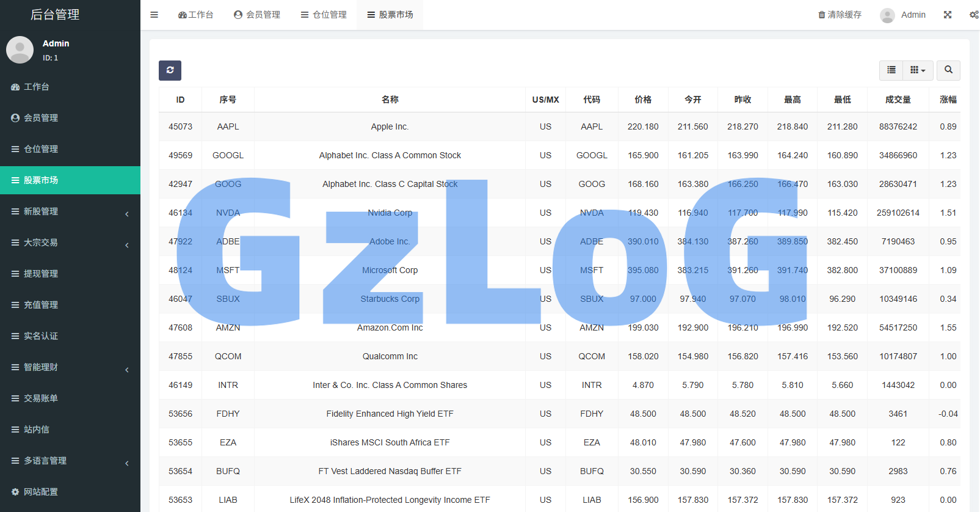Click the refresh table button
This screenshot has height=512, width=980.
pos(170,70)
